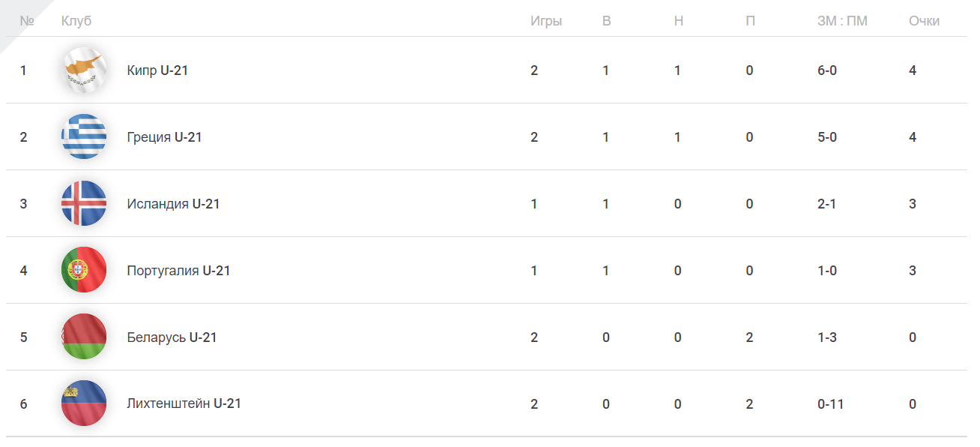Open the Кипр U-21 team link

pyautogui.click(x=157, y=70)
